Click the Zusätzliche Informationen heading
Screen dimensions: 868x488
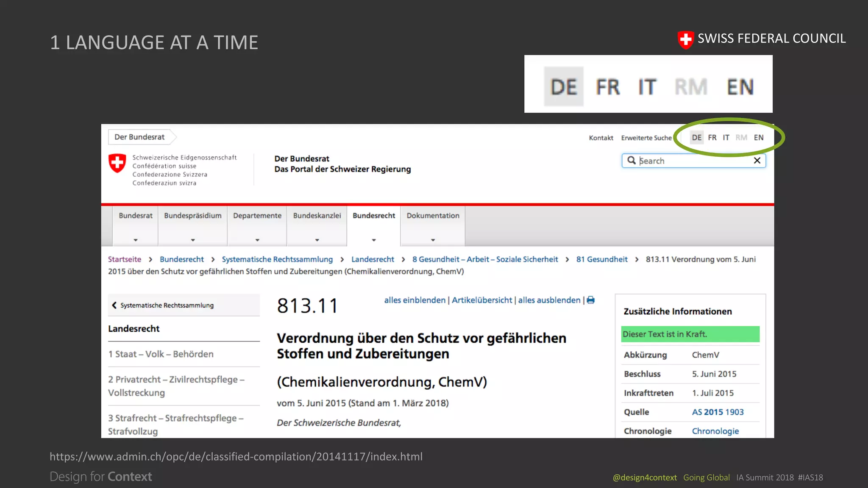click(x=678, y=311)
